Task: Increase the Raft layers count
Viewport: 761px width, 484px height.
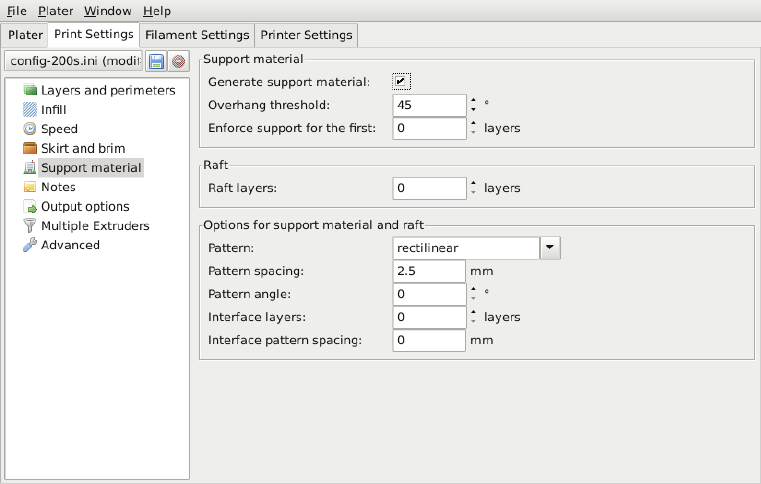Action: (x=472, y=183)
